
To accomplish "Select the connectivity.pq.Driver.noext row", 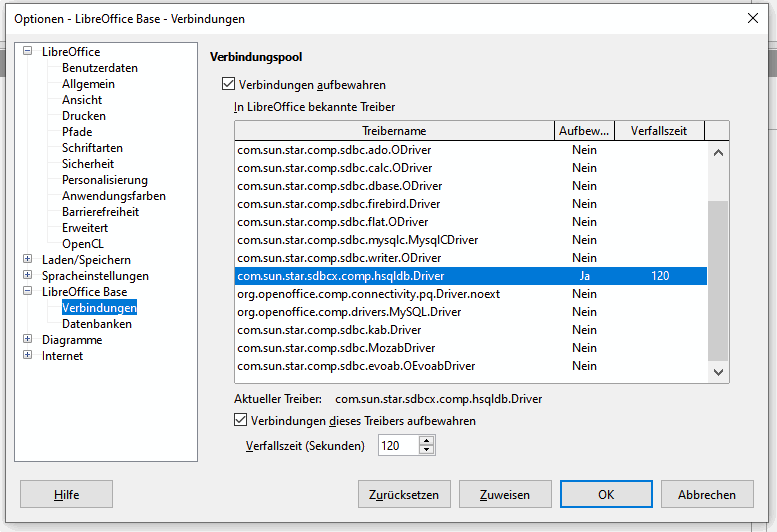I will pyautogui.click(x=471, y=294).
